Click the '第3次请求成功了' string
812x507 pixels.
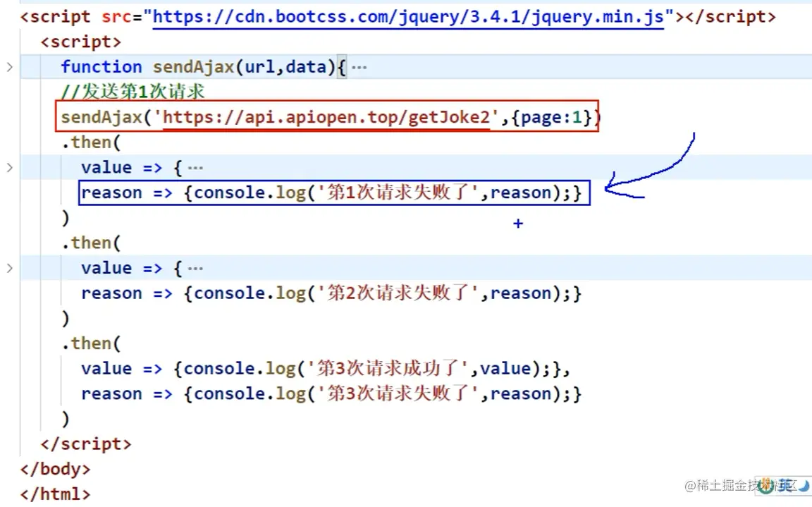click(x=388, y=369)
